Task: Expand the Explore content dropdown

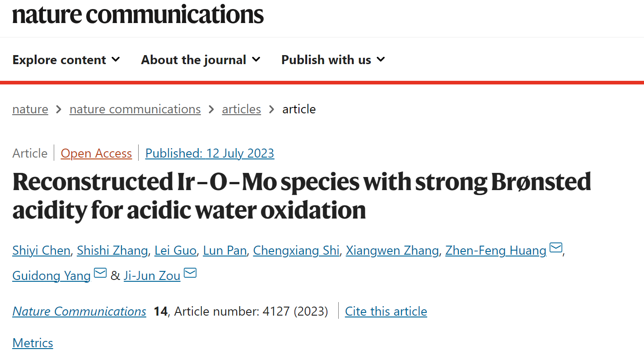Action: 66,60
